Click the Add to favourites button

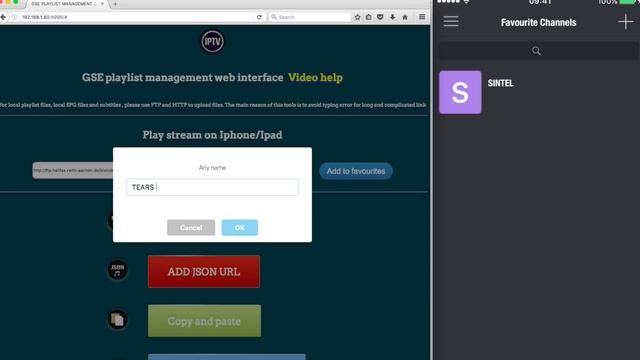click(356, 171)
